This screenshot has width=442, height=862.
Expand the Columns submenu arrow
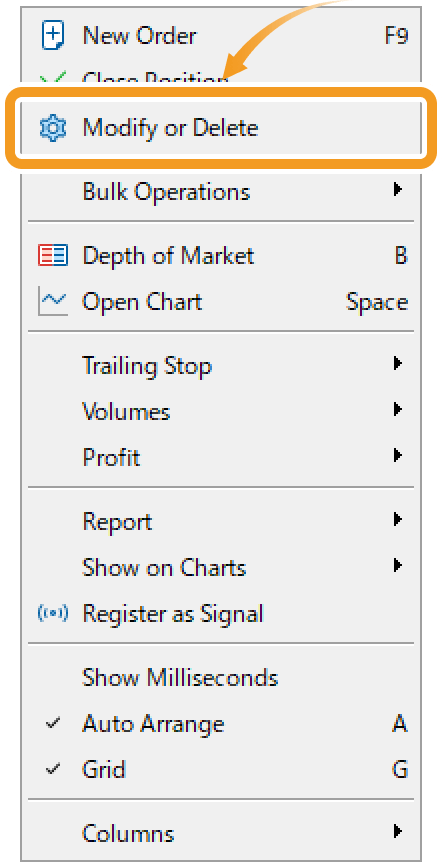point(397,831)
